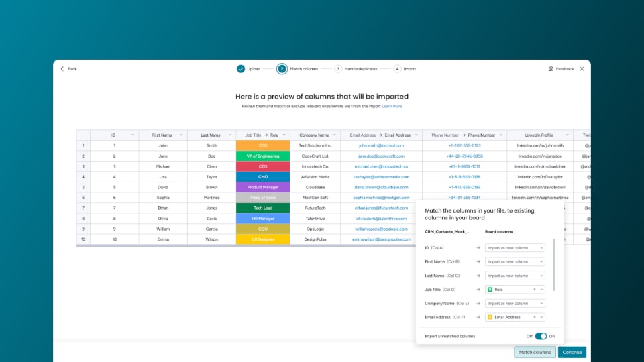Select step 2 Match columns circle

click(x=282, y=69)
